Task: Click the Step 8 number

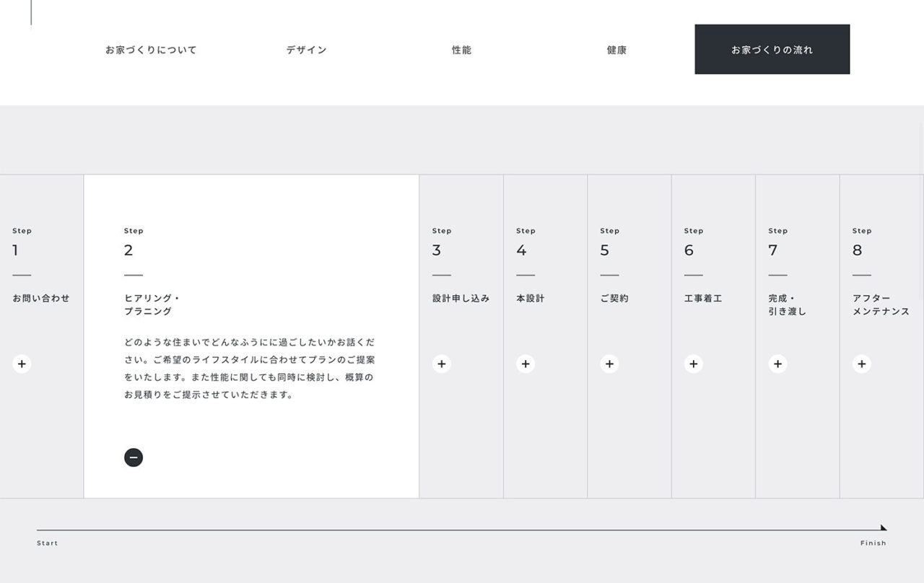Action: pyautogui.click(x=857, y=250)
